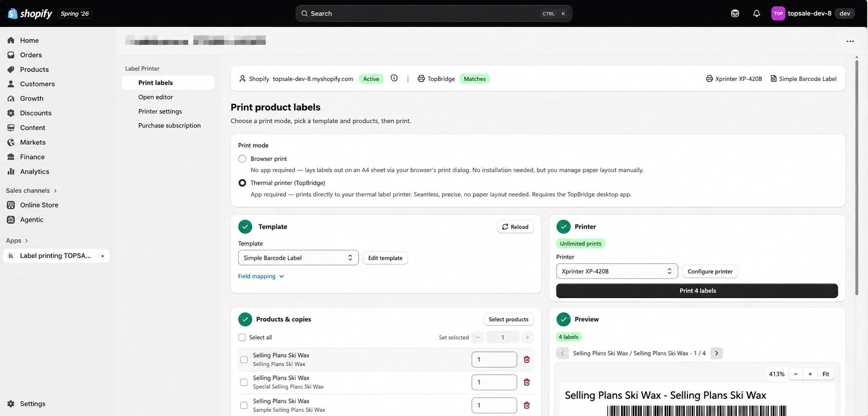Check the 'Special Selling Plans Ski Wax' product row

[x=244, y=382]
